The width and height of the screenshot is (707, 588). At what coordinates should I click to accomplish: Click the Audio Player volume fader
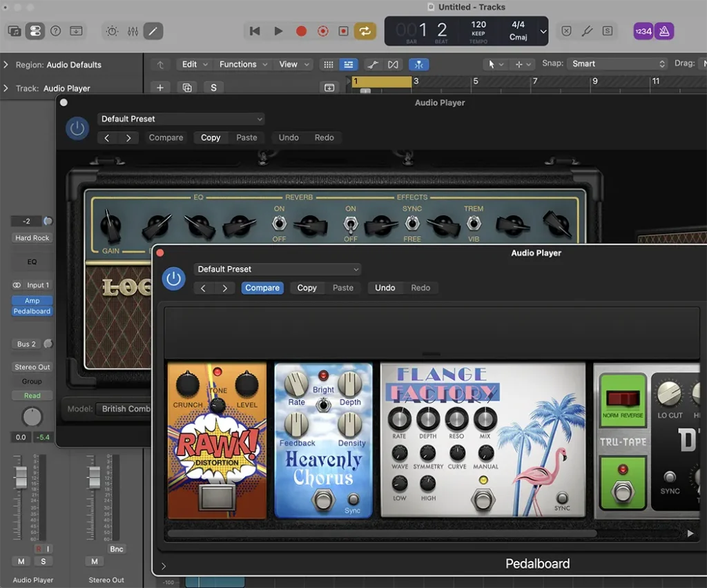[x=21, y=478]
